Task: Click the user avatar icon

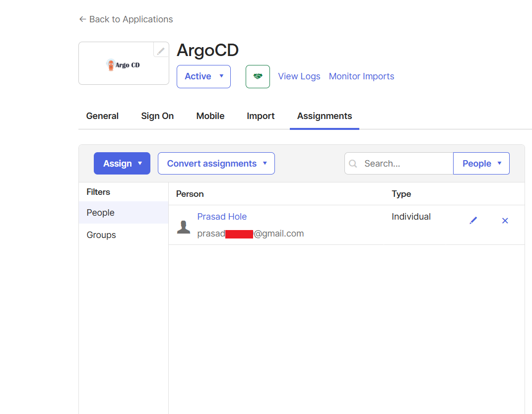Action: tap(184, 227)
